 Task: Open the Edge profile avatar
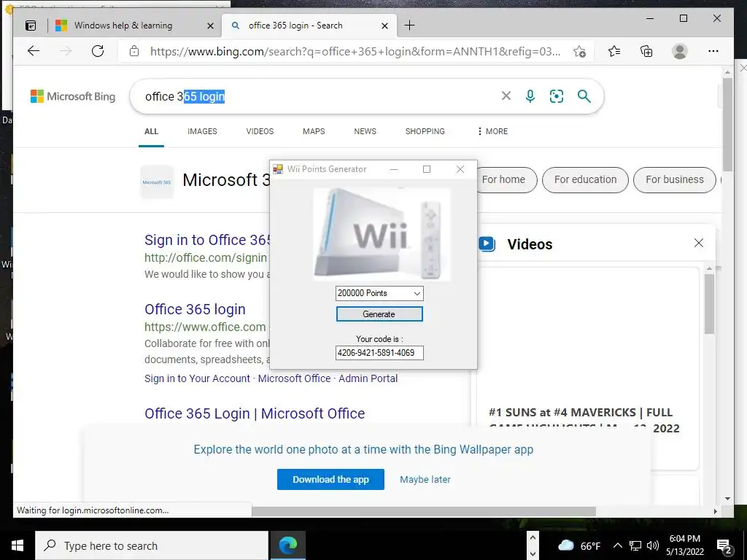680,51
